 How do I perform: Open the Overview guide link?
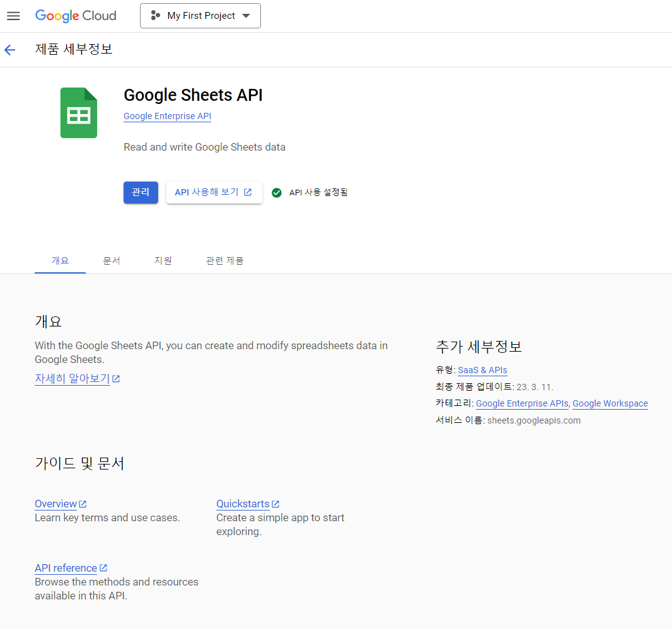coord(55,504)
